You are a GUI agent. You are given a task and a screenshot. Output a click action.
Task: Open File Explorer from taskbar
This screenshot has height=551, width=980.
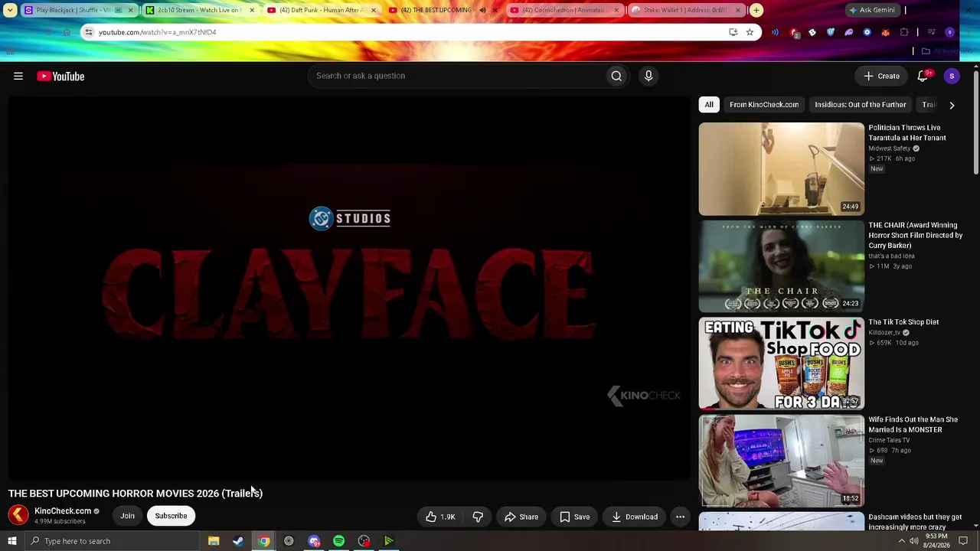tap(214, 541)
